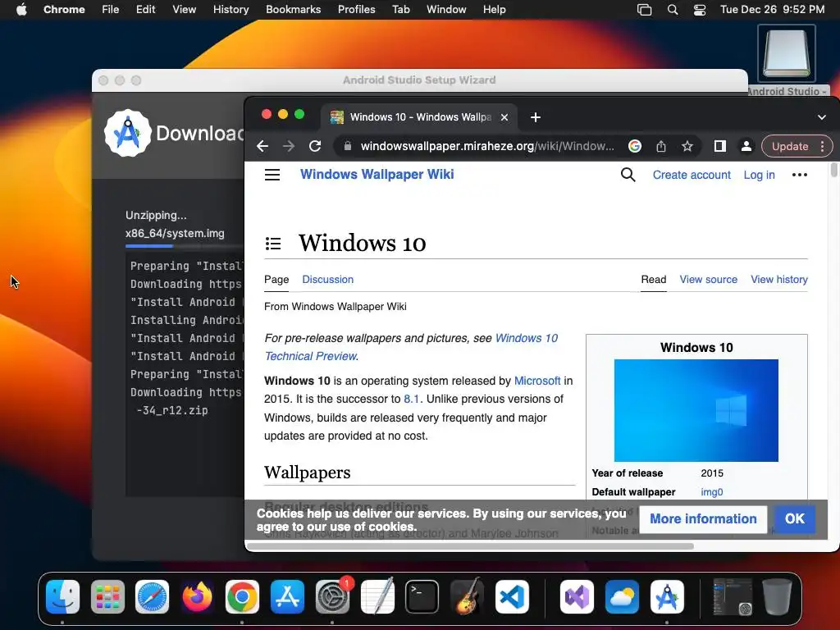The height and width of the screenshot is (630, 840).
Task: Open Terminal from the Dock
Action: point(422,597)
